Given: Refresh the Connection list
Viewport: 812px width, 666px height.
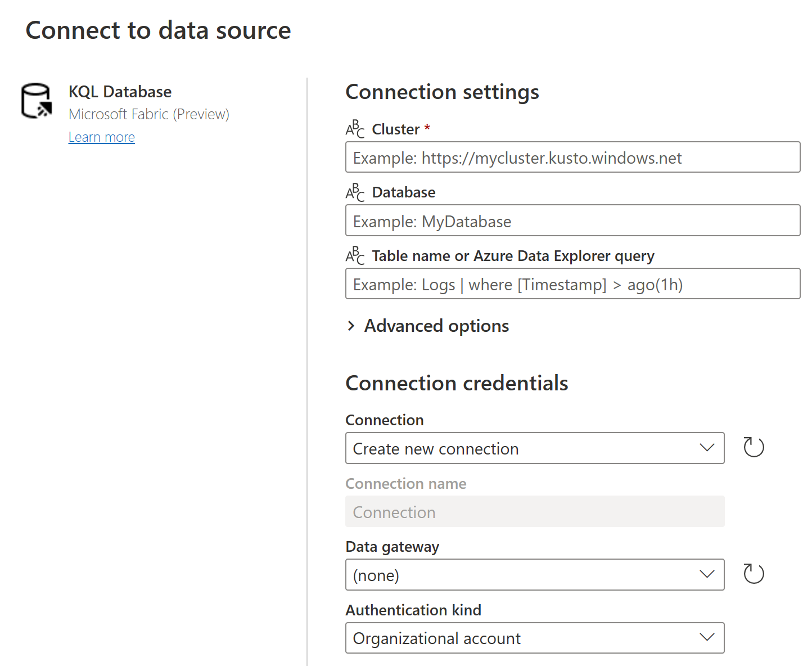Looking at the screenshot, I should point(753,447).
